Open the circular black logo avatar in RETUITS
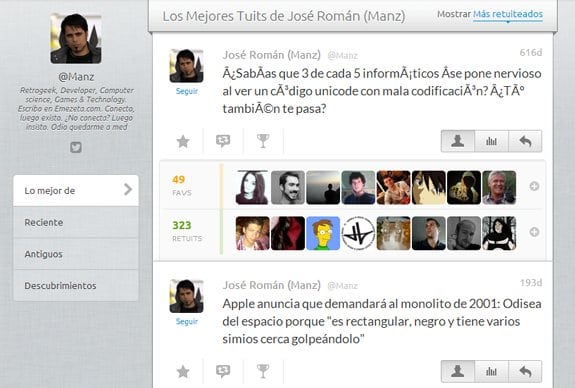This screenshot has width=575, height=388. (x=358, y=233)
